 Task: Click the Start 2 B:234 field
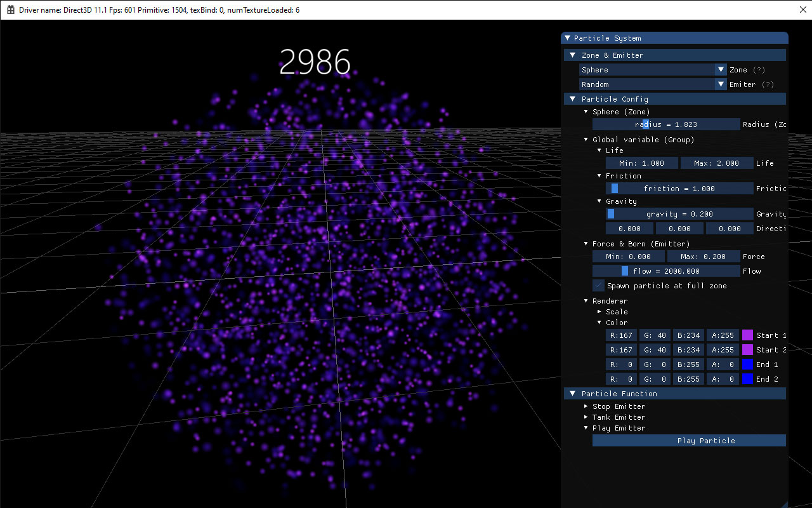[x=688, y=350]
